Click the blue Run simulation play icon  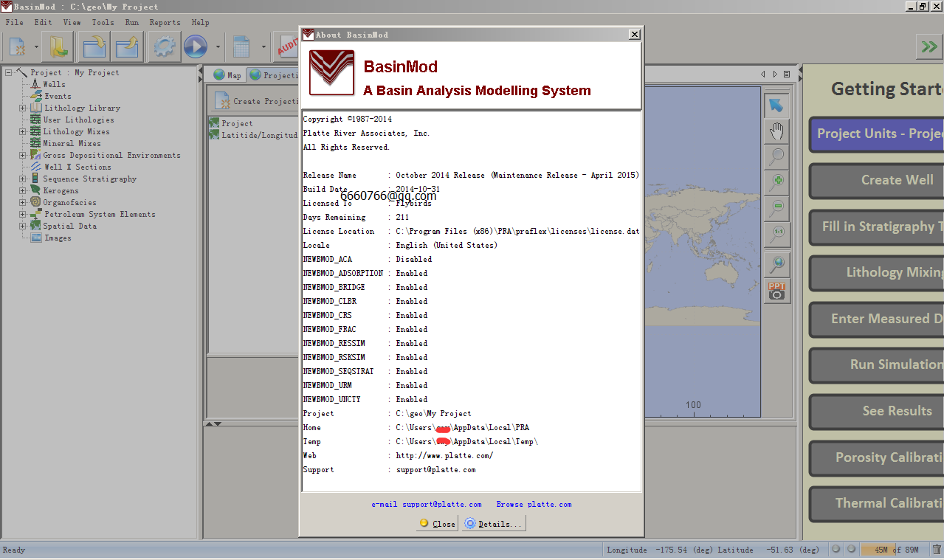pyautogui.click(x=196, y=47)
